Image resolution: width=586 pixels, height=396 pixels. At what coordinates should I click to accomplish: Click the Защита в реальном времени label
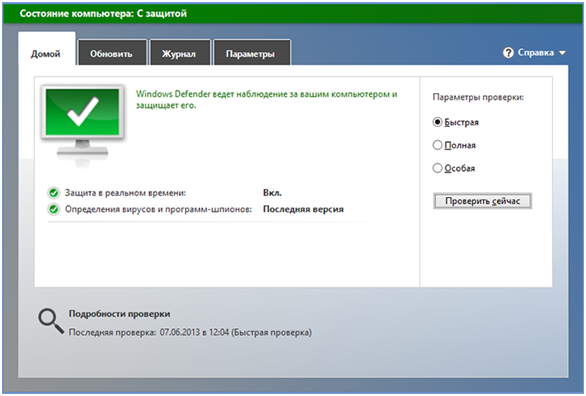point(125,193)
